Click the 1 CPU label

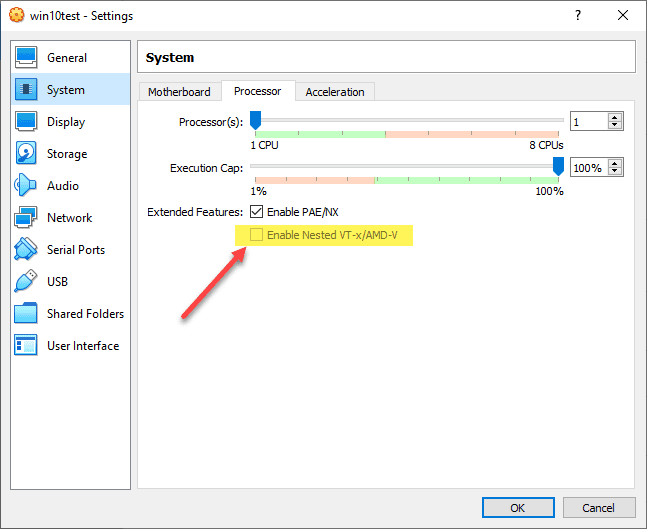pyautogui.click(x=264, y=145)
